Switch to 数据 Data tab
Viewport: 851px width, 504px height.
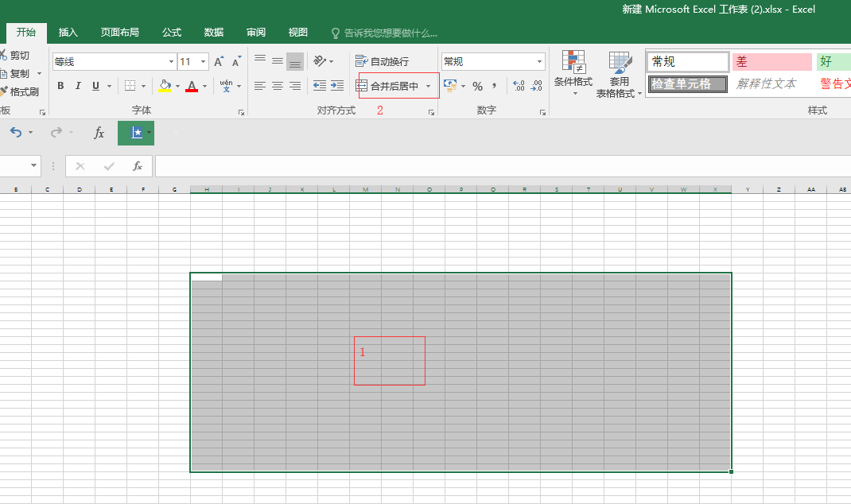click(x=214, y=33)
